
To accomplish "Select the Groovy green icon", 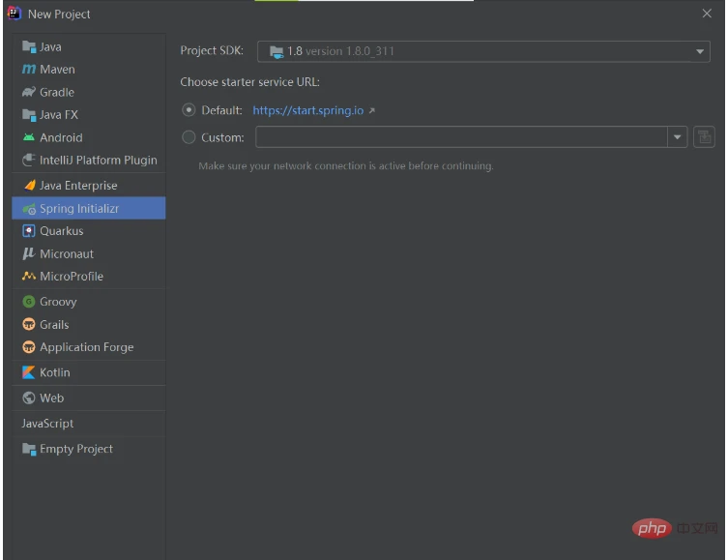I will pos(29,302).
